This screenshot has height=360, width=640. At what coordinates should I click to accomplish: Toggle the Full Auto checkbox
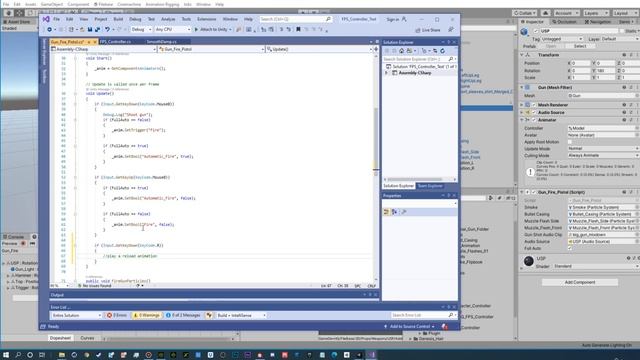[x=570, y=248]
